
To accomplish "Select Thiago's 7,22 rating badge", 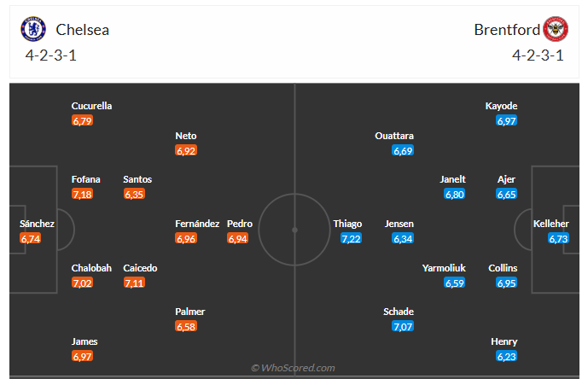I will pos(351,238).
